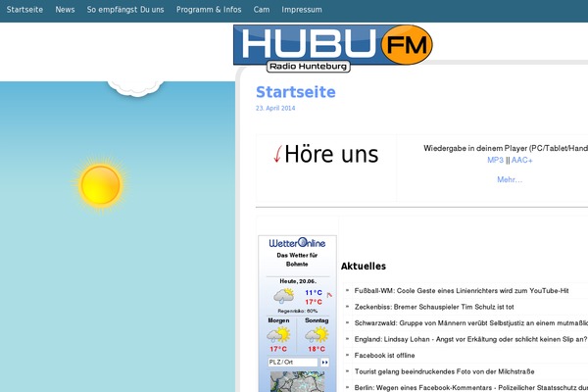
Task: Click the PLZ search arrow button
Action: [x=324, y=363]
